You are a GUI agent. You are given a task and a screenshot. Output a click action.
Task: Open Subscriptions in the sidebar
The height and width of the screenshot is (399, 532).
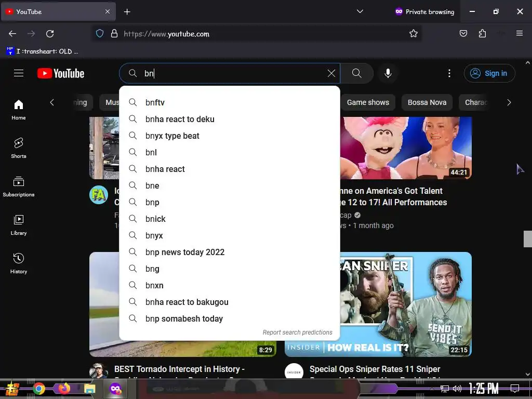point(19,187)
